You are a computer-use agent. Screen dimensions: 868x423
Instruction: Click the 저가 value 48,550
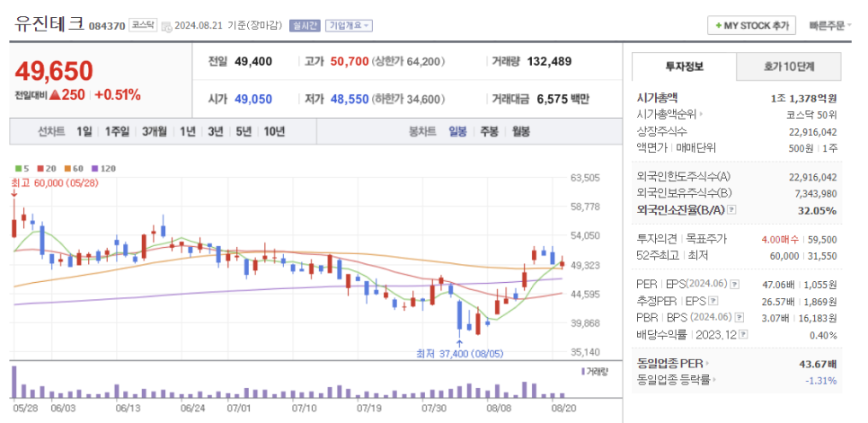(x=350, y=100)
